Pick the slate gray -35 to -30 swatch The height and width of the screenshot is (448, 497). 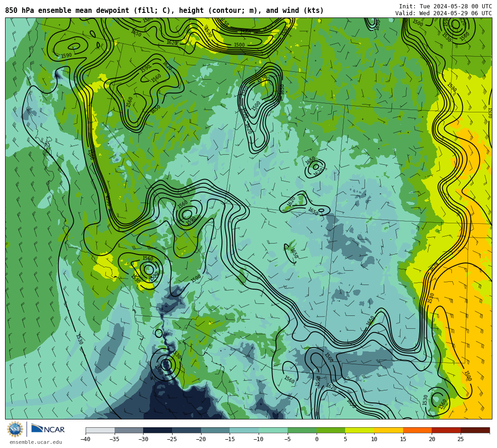pos(129,430)
